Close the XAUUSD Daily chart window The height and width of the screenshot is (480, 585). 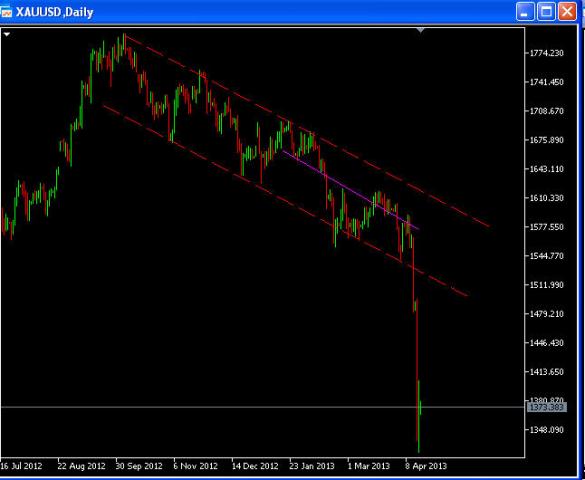click(567, 12)
